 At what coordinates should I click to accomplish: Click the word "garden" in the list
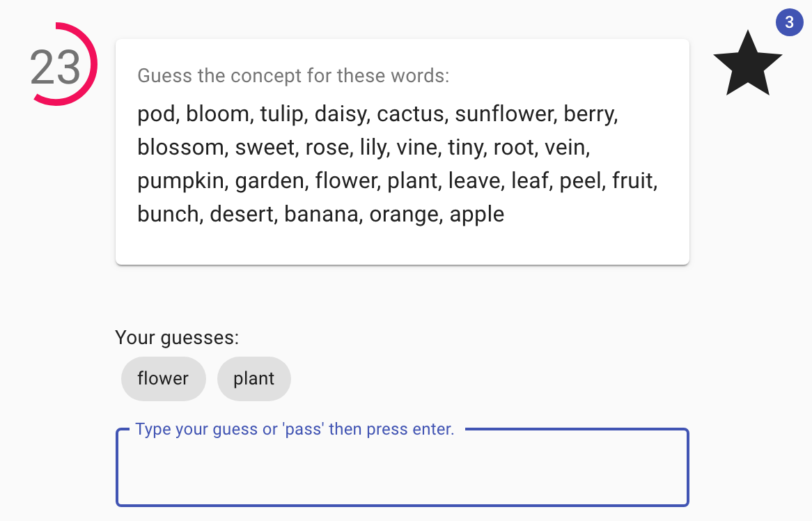pos(270,180)
